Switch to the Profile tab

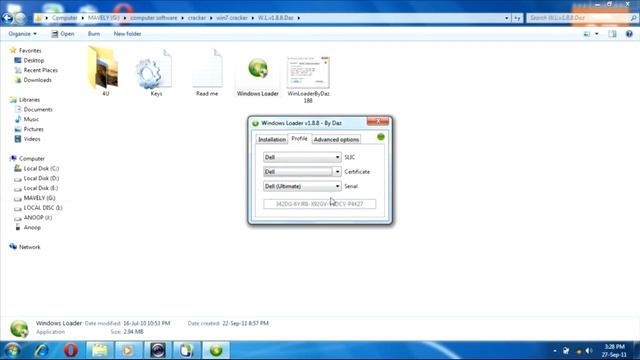click(299, 139)
